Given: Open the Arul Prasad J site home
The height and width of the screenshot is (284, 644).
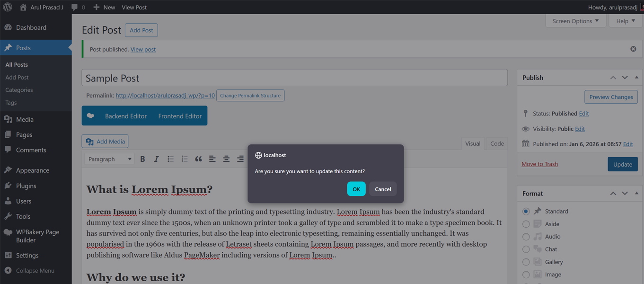Looking at the screenshot, I should pos(42,7).
